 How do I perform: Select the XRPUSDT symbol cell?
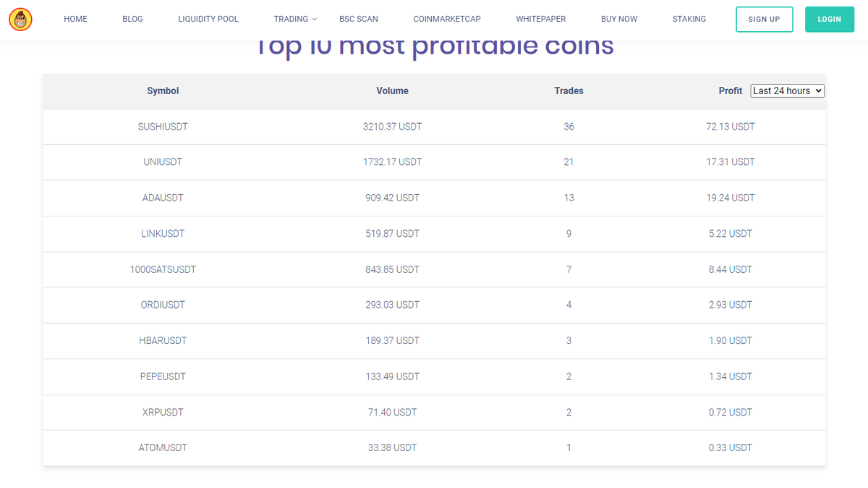tap(163, 412)
